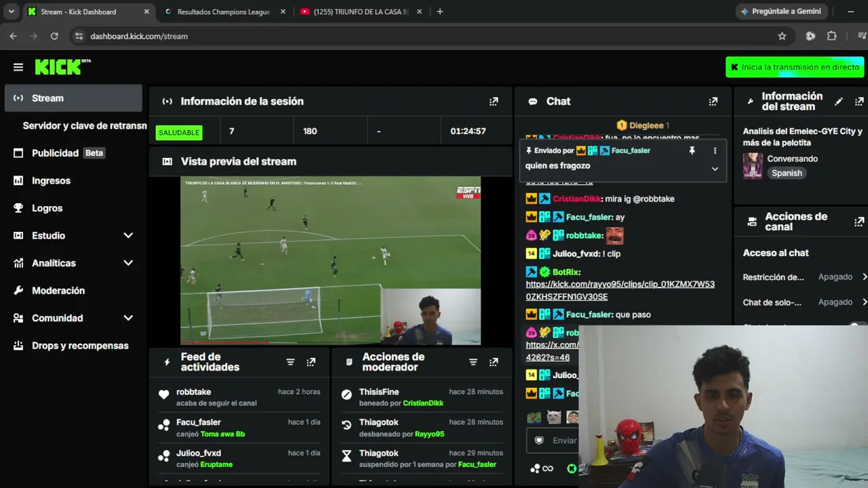Pop out the Chat panel
868x488 pixels.
pos(713,102)
